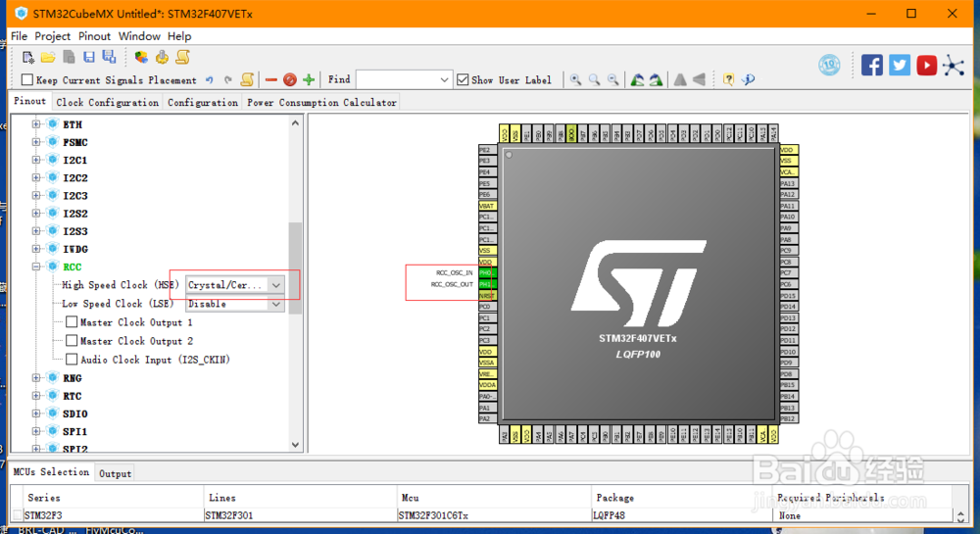This screenshot has width=980, height=534.
Task: Click the Open Project folder icon
Action: coord(48,58)
